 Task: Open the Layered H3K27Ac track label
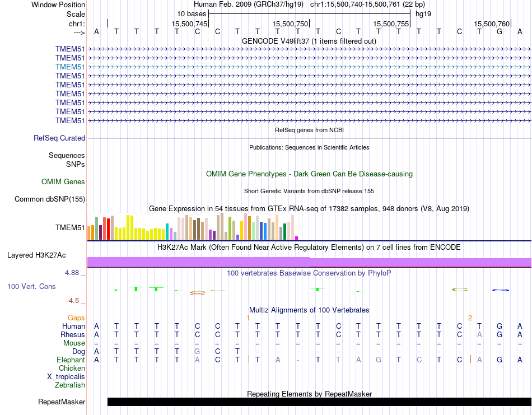(x=36, y=255)
